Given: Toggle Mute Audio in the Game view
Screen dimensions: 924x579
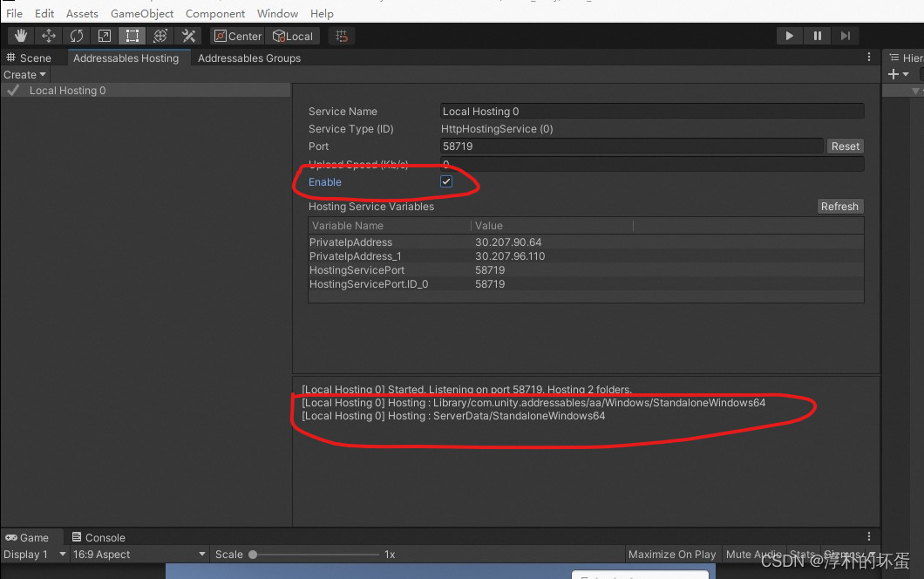Looking at the screenshot, I should click(753, 554).
